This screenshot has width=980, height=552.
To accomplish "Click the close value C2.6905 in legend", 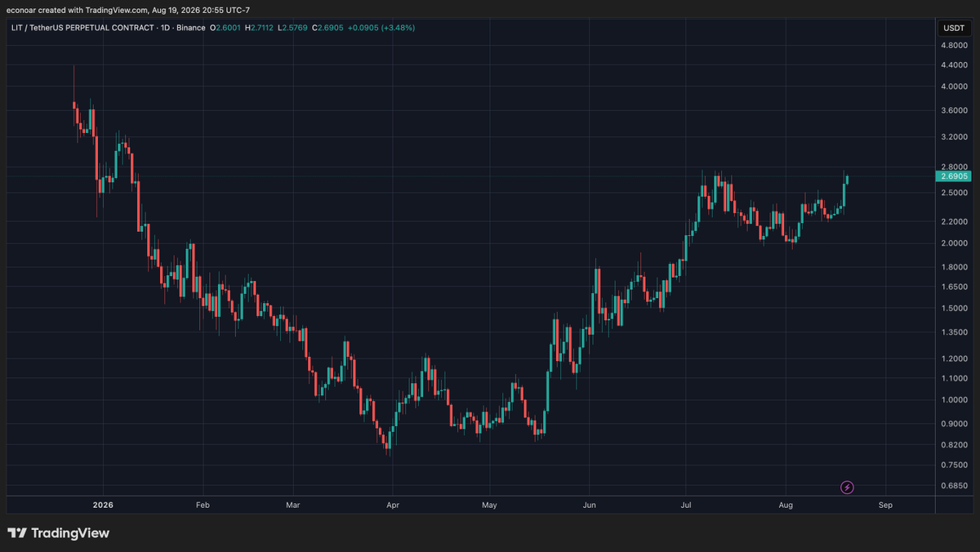I will [x=329, y=28].
